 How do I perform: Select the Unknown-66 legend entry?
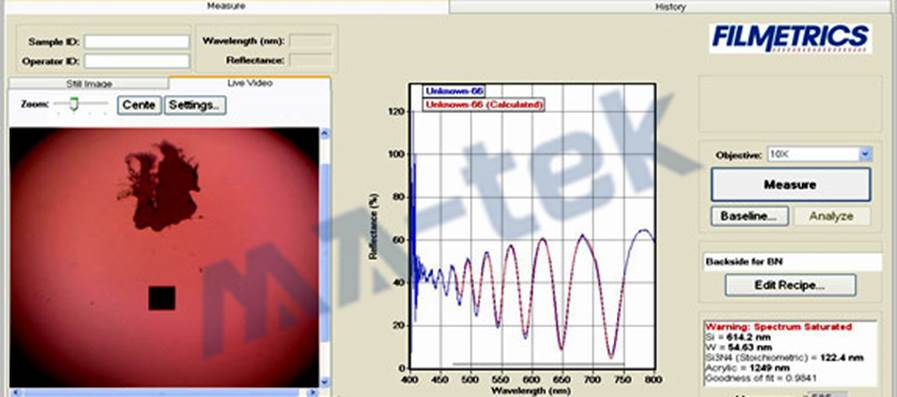coord(454,91)
